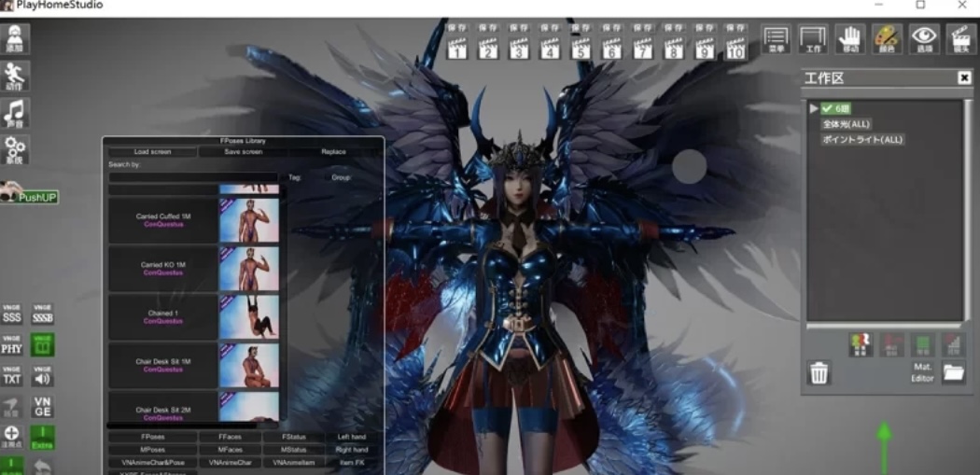Open the Add character sidebar icon

[15, 39]
